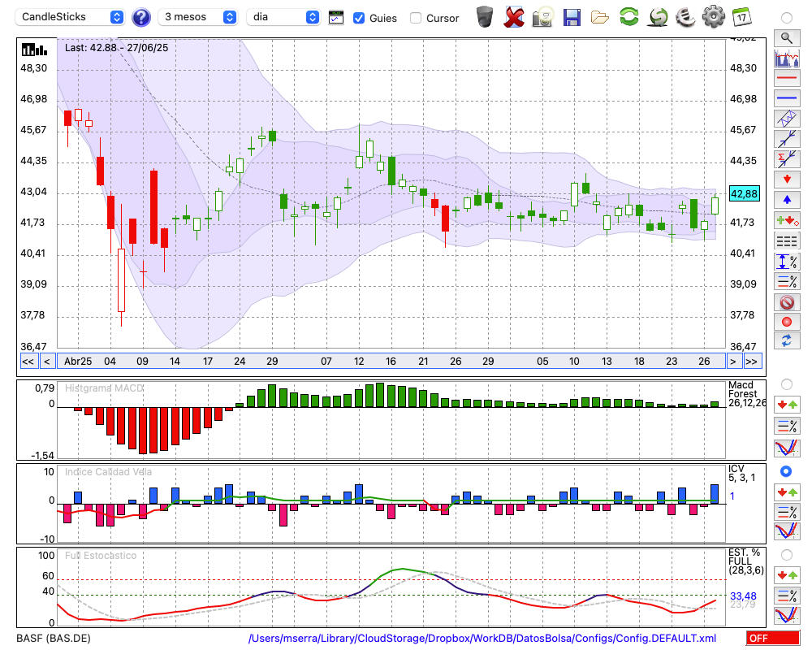Select the red horizontal line tool
Image resolution: width=812 pixels, height=650 pixels.
pyautogui.click(x=787, y=78)
